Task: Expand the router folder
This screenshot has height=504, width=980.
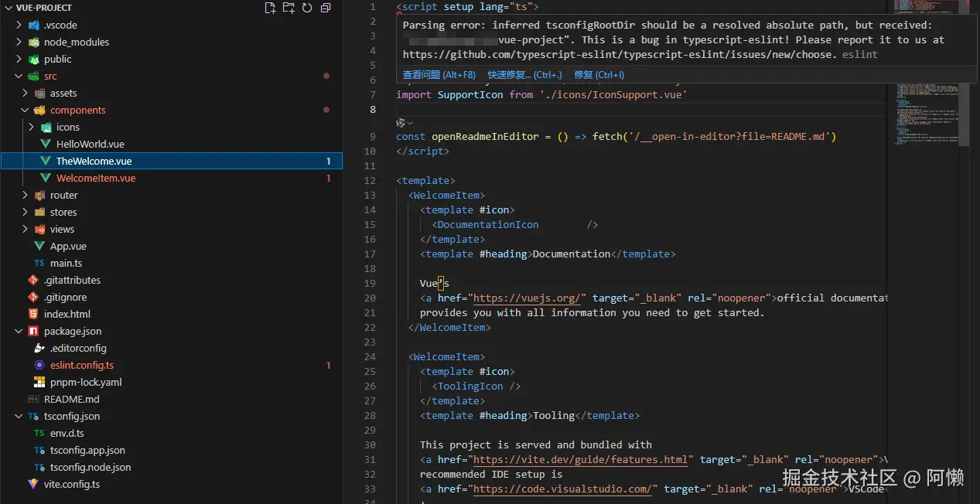Action: [x=26, y=195]
